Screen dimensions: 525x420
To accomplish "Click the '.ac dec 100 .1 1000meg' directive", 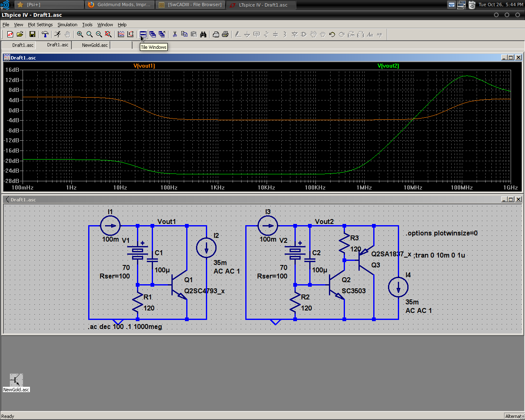I will (125, 326).
